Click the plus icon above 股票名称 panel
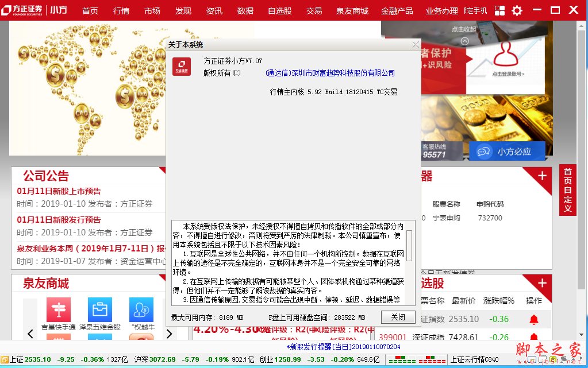 tap(542, 175)
